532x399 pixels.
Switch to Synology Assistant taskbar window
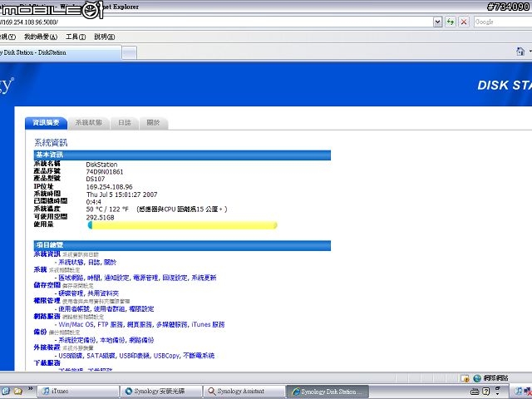[x=244, y=392]
